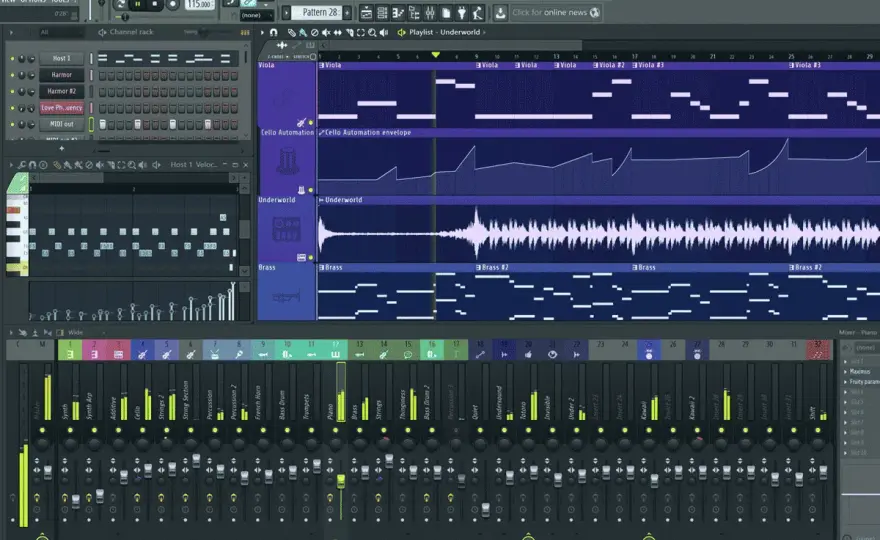Mute the Love Philosophy channel
This screenshot has width=880, height=540.
click(12, 108)
